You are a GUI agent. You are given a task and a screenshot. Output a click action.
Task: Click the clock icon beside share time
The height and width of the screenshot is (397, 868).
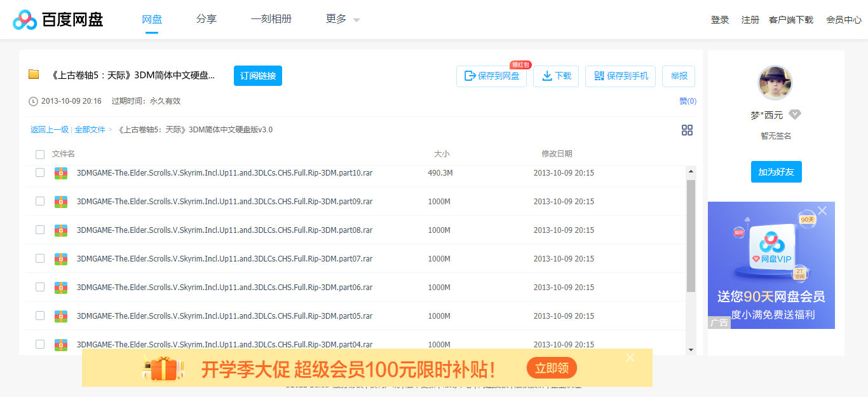[32, 101]
